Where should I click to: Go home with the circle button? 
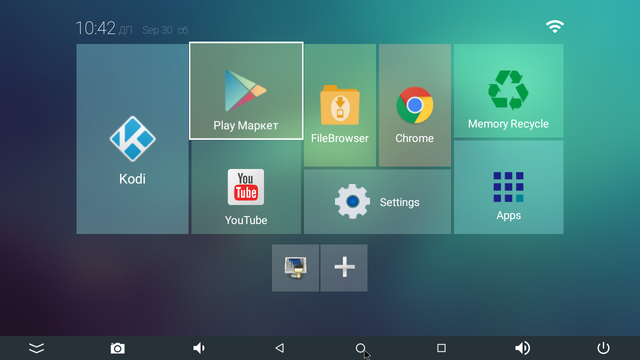click(x=360, y=348)
